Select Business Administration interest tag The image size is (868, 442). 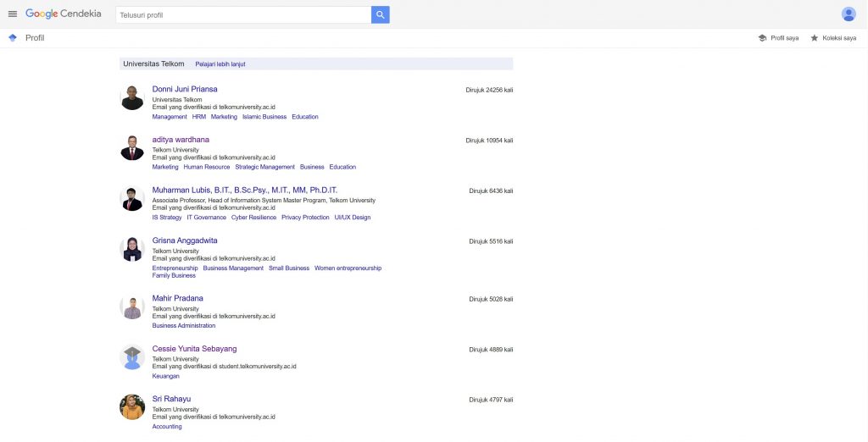(184, 326)
